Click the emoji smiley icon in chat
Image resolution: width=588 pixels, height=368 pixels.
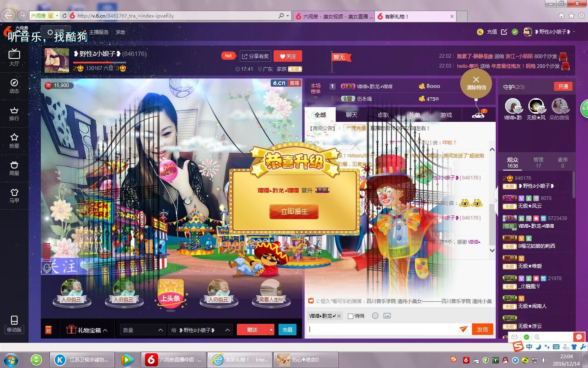(x=375, y=316)
